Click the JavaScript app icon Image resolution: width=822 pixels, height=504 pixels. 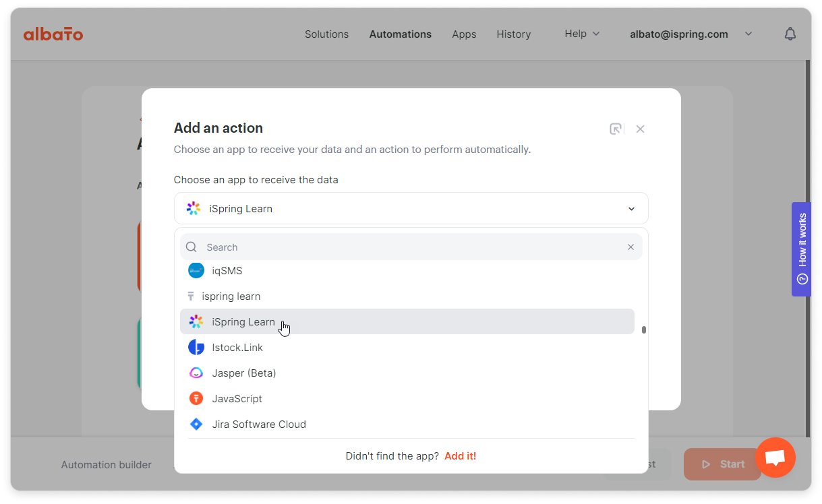tap(196, 399)
